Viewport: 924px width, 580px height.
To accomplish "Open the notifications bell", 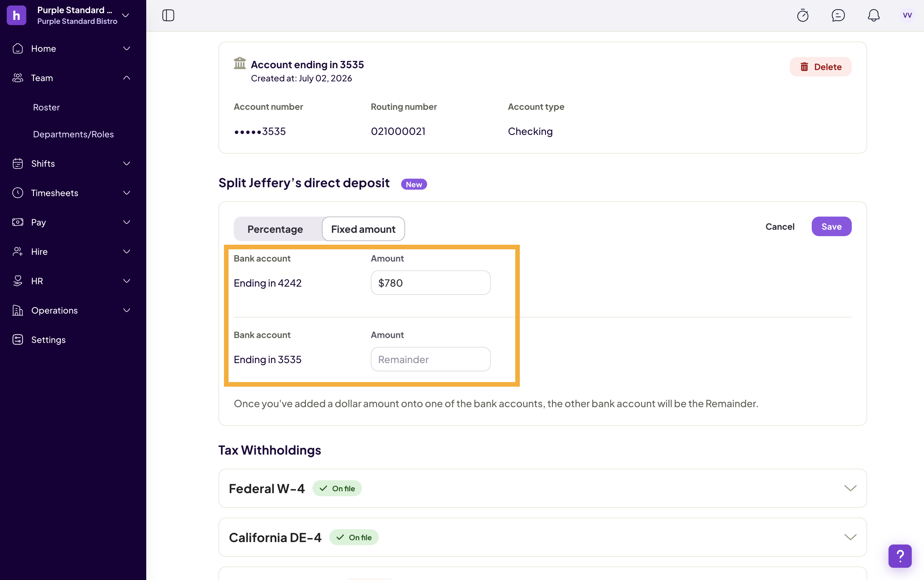I will 874,15.
